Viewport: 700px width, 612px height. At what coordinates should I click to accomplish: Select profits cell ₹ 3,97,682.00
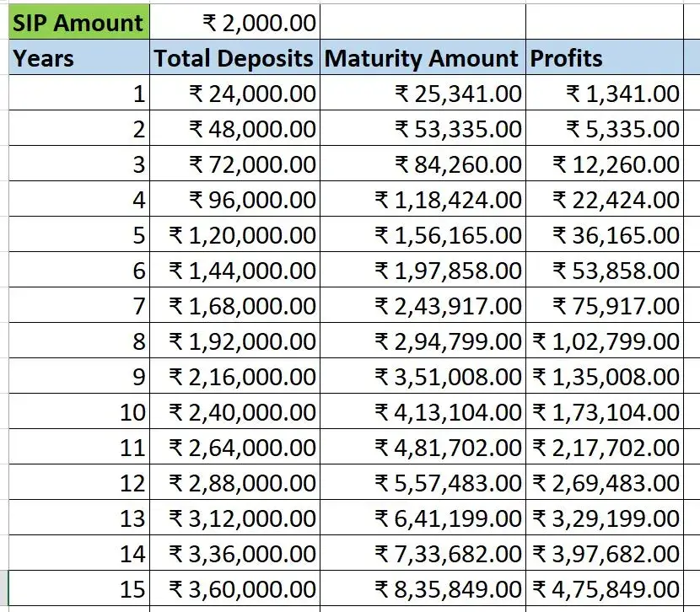(604, 554)
